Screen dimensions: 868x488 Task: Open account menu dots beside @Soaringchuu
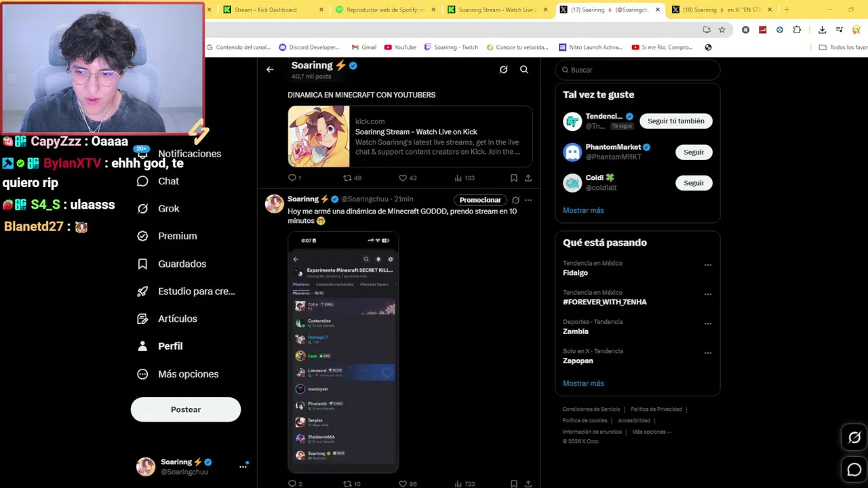[x=243, y=466]
